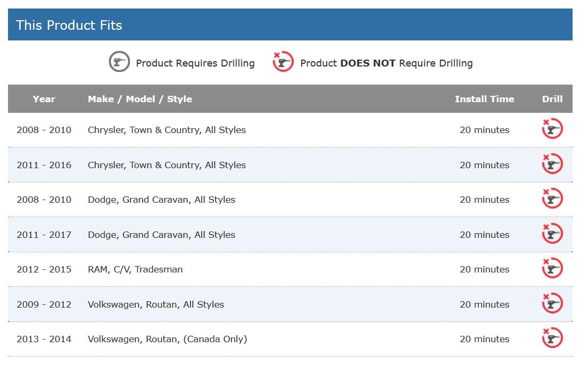
Task: Click no-drill icon for Routan Canada Only
Action: pyautogui.click(x=552, y=338)
